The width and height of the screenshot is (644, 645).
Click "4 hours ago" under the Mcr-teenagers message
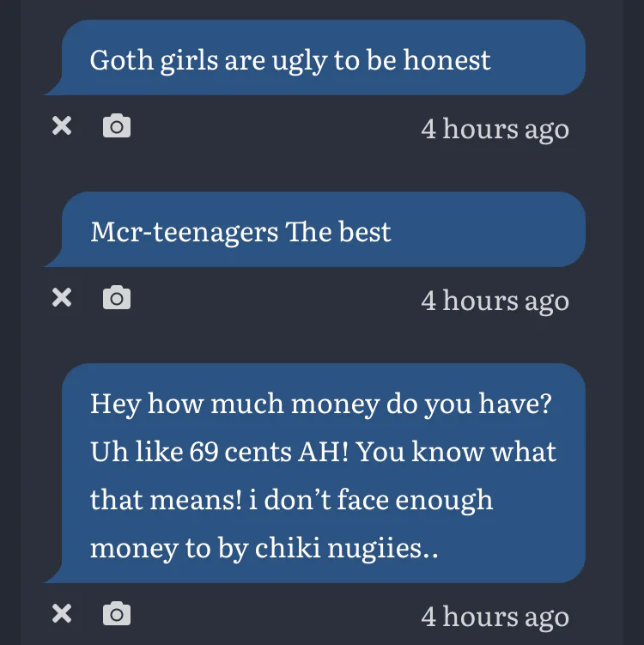pos(495,301)
